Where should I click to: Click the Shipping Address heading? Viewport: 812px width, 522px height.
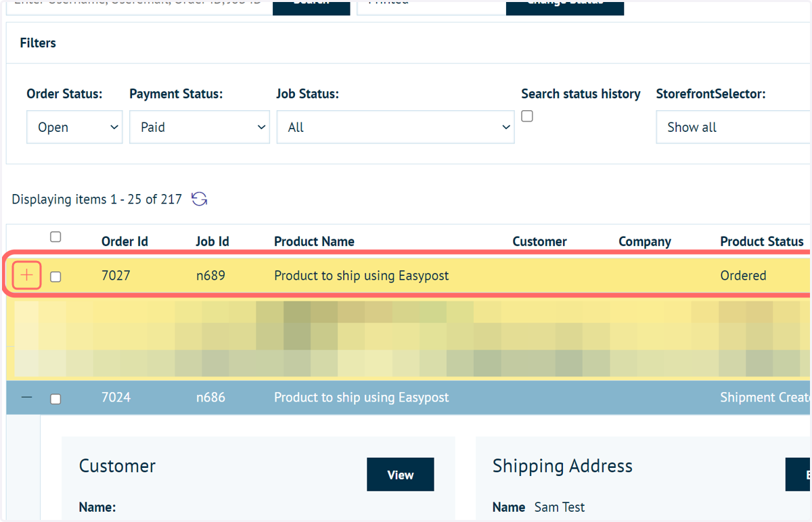pos(562,466)
